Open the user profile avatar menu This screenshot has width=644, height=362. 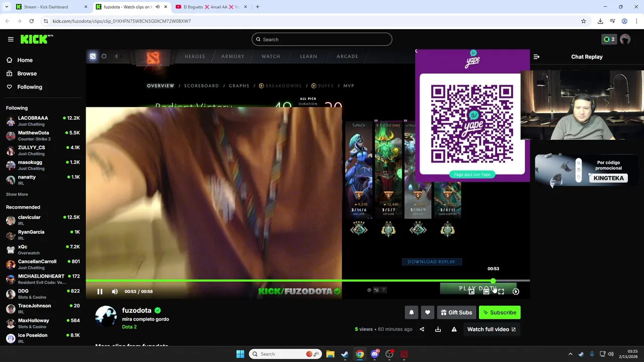(x=625, y=39)
